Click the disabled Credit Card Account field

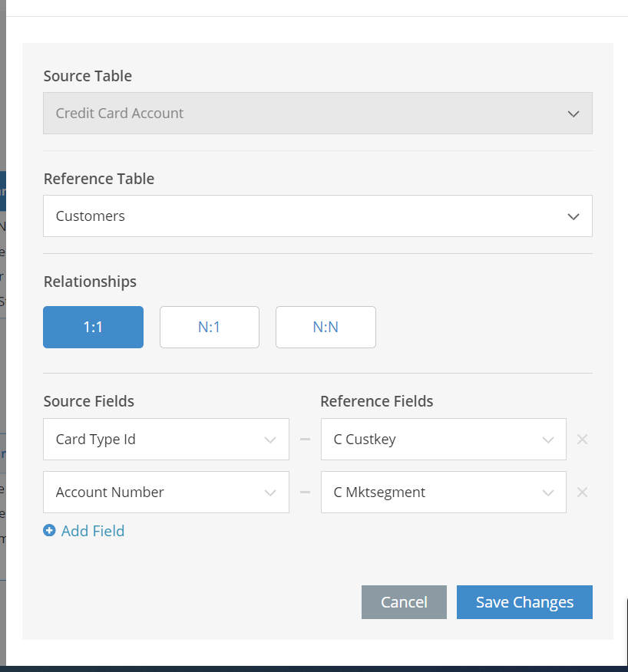[317, 113]
